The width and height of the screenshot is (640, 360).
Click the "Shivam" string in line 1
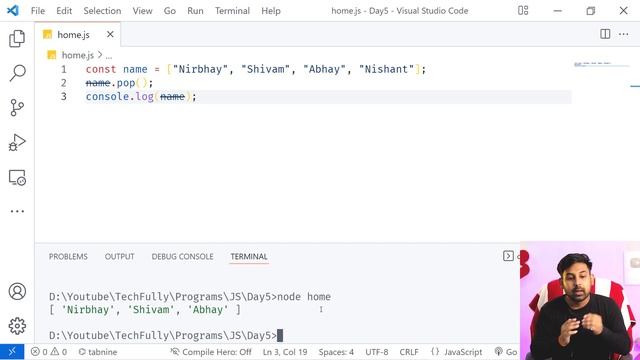click(x=265, y=69)
